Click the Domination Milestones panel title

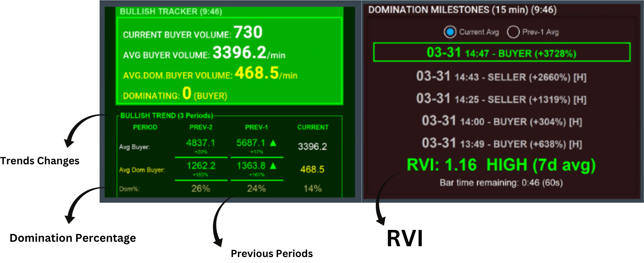point(462,10)
